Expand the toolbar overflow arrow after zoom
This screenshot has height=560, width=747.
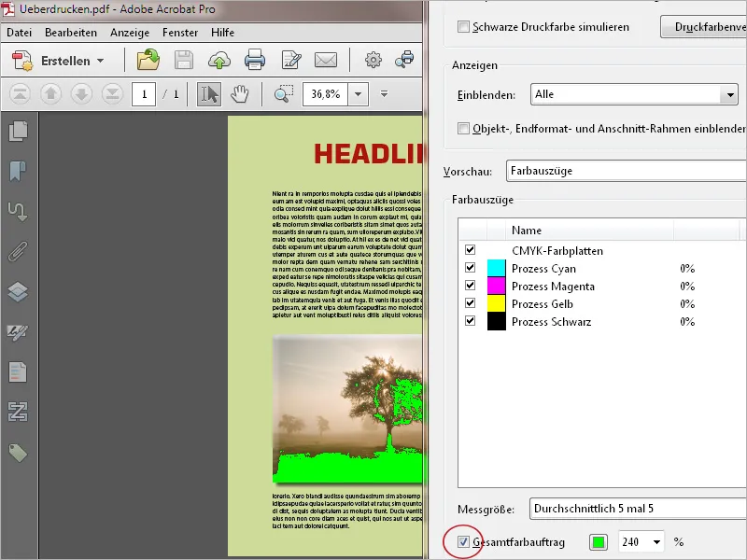click(x=384, y=94)
